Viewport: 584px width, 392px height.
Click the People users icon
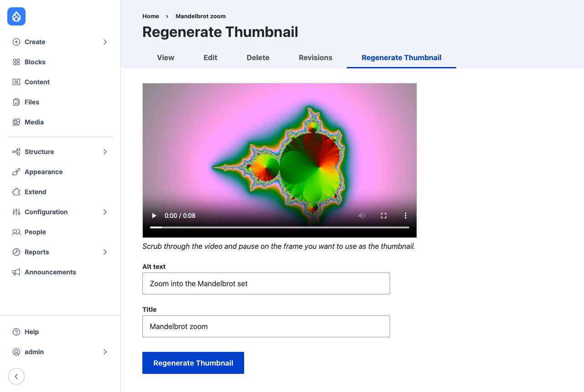pos(16,232)
